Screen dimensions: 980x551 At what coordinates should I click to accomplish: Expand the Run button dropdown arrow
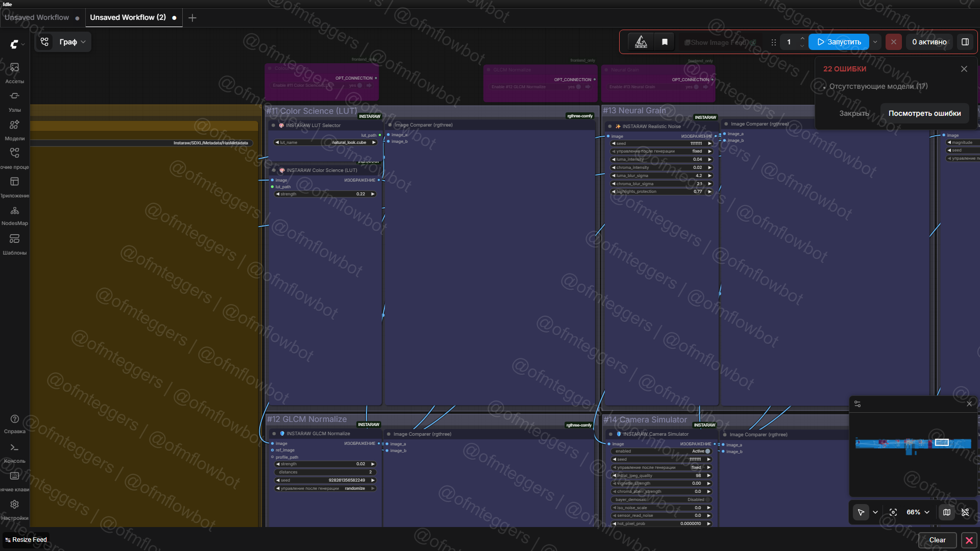(x=875, y=42)
